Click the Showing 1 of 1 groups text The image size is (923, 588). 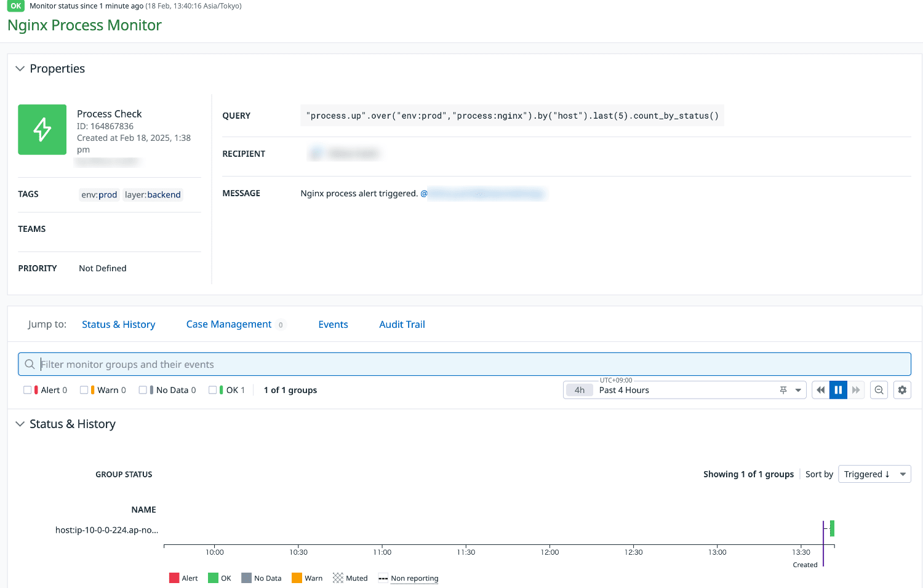click(x=748, y=474)
